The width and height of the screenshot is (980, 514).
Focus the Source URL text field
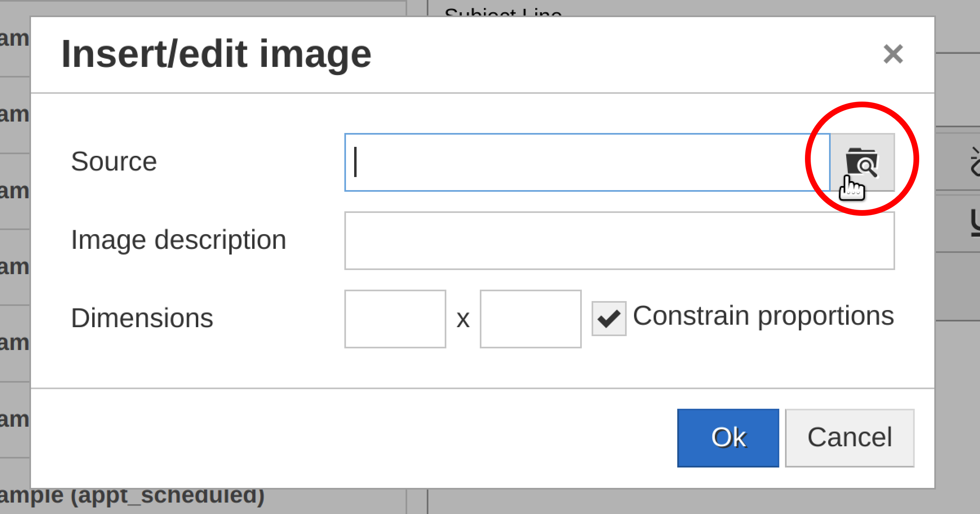[x=587, y=162]
